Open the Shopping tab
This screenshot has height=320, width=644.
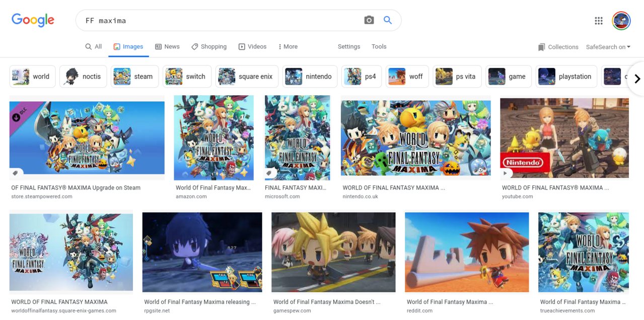(x=209, y=46)
